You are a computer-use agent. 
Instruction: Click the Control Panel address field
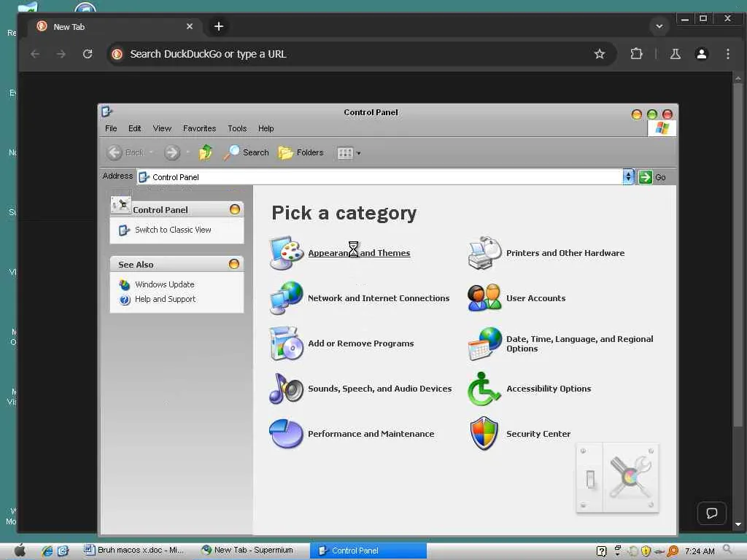point(379,177)
